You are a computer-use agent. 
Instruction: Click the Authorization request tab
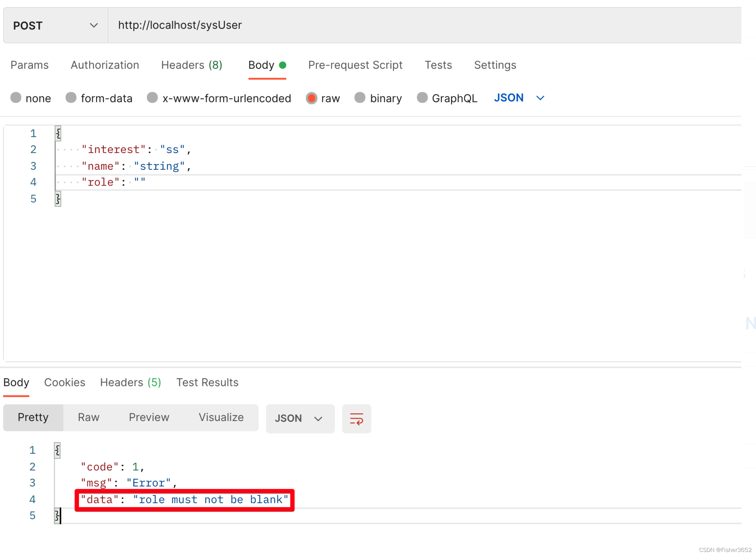tap(105, 65)
